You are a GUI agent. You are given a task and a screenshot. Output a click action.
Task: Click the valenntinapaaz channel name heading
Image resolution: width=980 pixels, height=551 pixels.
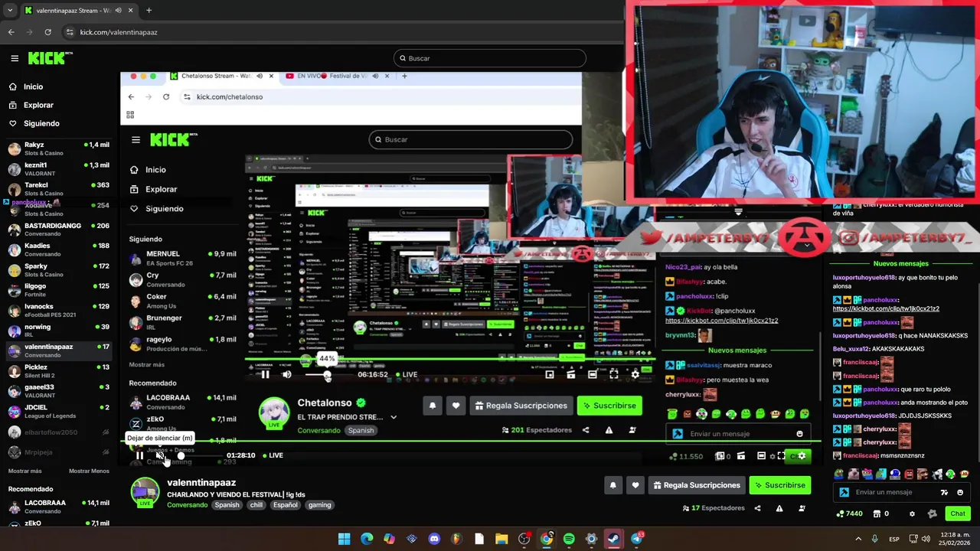[201, 483]
